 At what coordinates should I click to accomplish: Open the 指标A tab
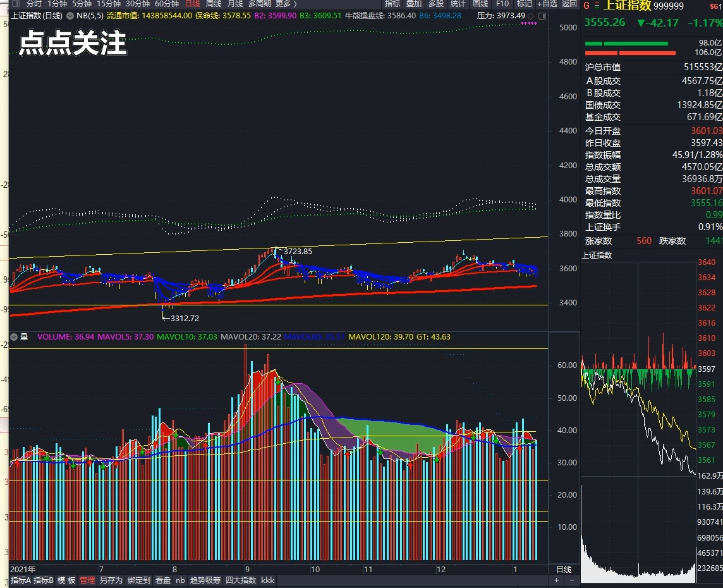[21, 580]
